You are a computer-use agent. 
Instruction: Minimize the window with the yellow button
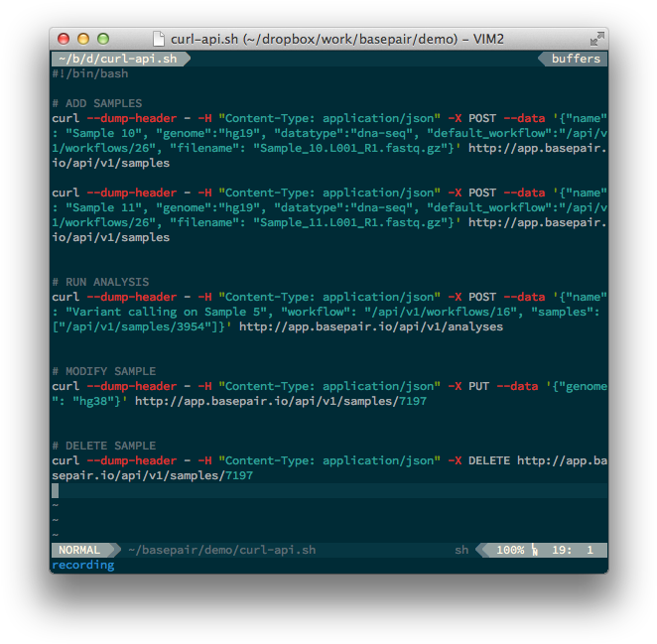(83, 39)
